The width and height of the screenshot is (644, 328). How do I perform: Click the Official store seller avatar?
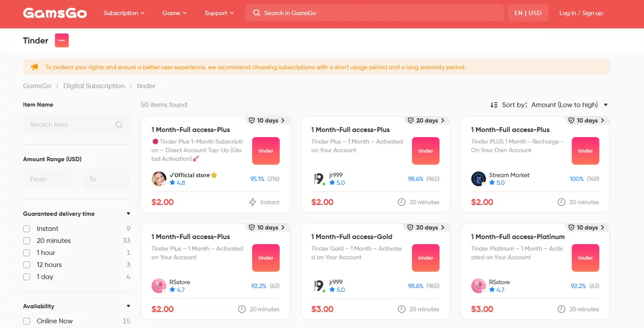159,179
